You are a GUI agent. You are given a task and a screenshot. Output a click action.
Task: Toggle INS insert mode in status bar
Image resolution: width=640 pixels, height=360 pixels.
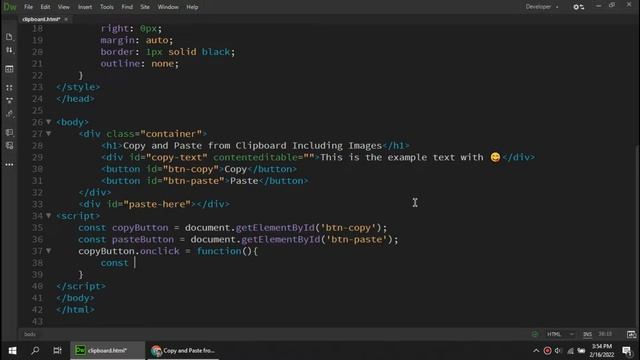click(587, 334)
